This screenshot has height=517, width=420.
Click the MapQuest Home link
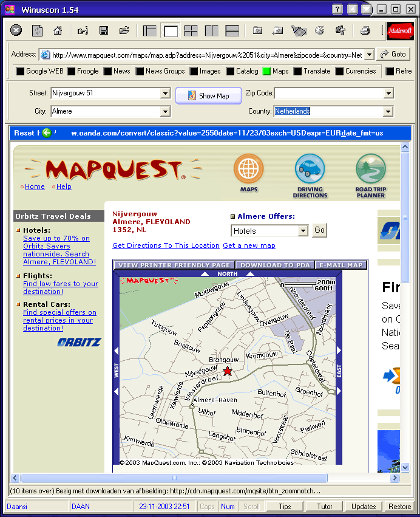pyautogui.click(x=35, y=187)
